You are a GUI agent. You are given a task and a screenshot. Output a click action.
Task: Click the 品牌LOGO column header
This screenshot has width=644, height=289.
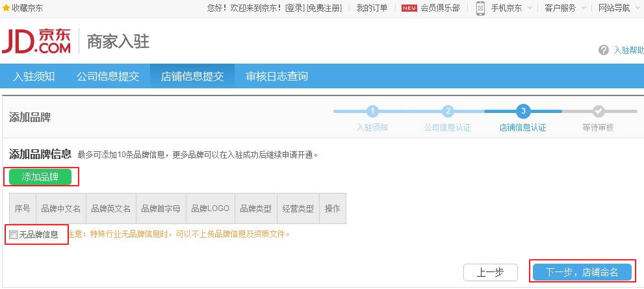(211, 208)
